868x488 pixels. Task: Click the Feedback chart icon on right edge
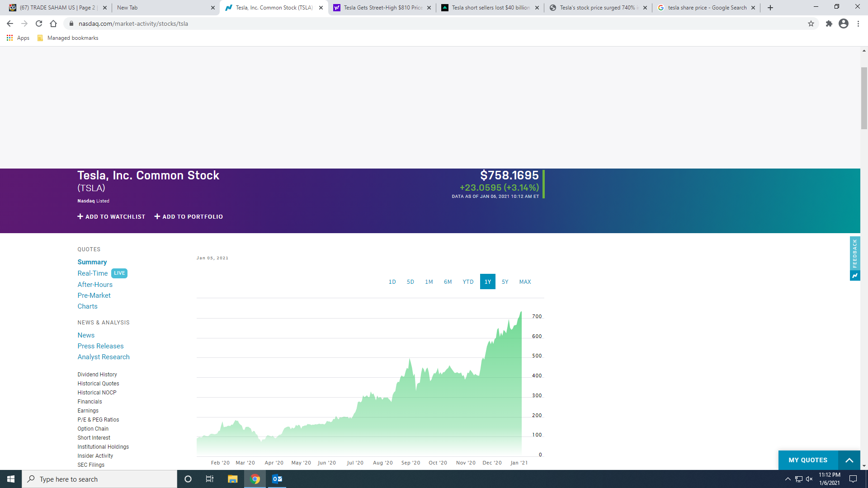(x=855, y=276)
